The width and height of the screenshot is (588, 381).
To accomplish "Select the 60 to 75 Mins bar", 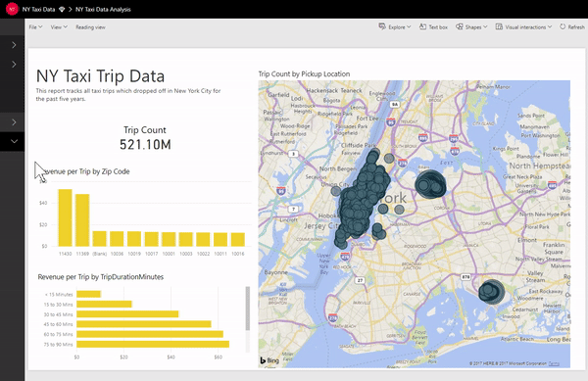I will point(150,334).
